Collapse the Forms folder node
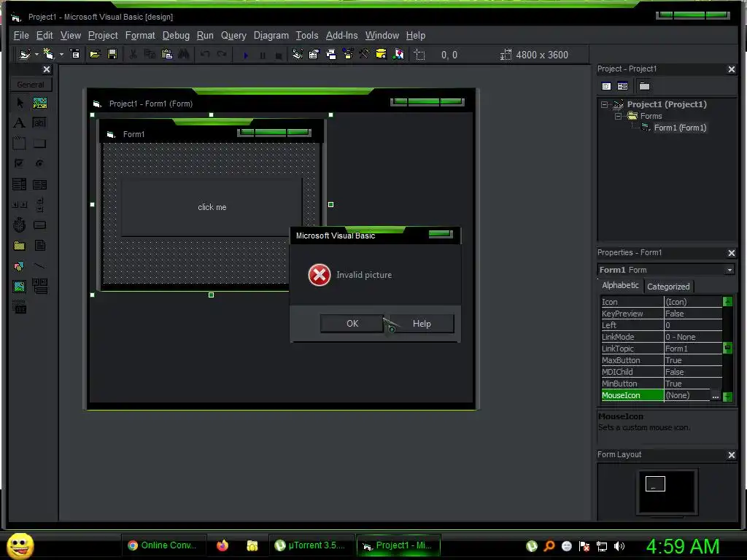This screenshot has width=747, height=560. coord(619,116)
